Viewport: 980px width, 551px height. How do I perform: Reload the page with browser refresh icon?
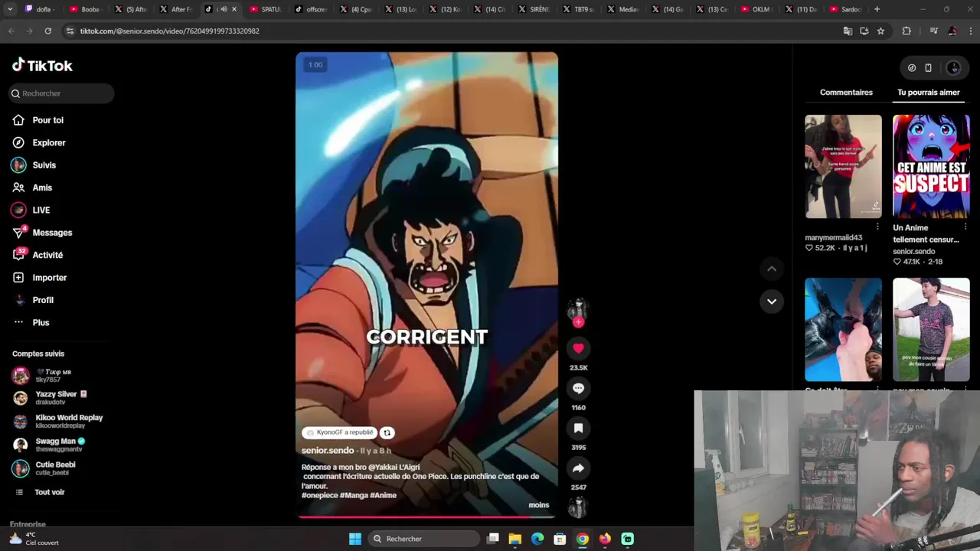[x=47, y=31]
